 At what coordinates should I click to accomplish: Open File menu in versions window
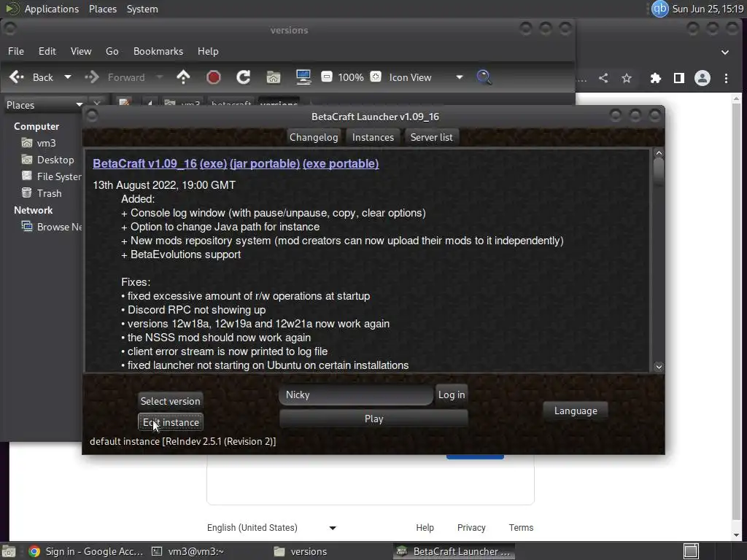16,51
